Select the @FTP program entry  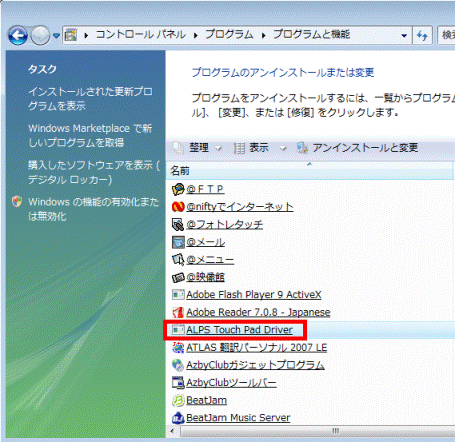205,189
